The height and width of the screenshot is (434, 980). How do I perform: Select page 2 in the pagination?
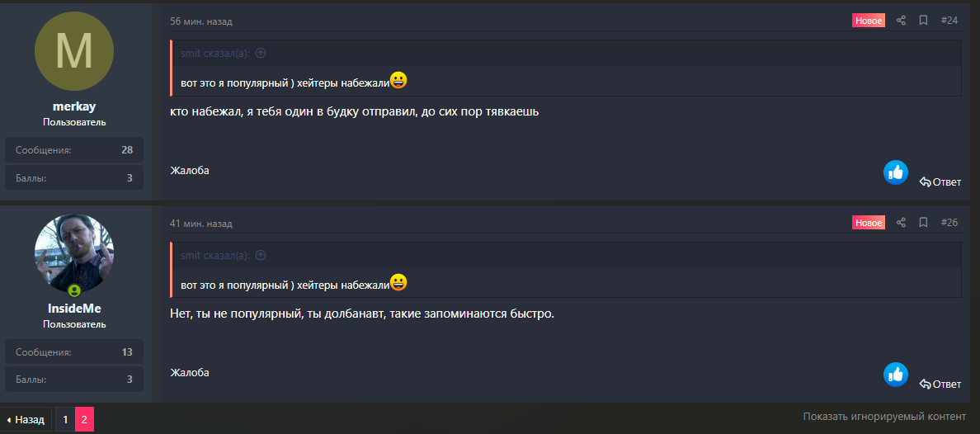click(x=84, y=419)
